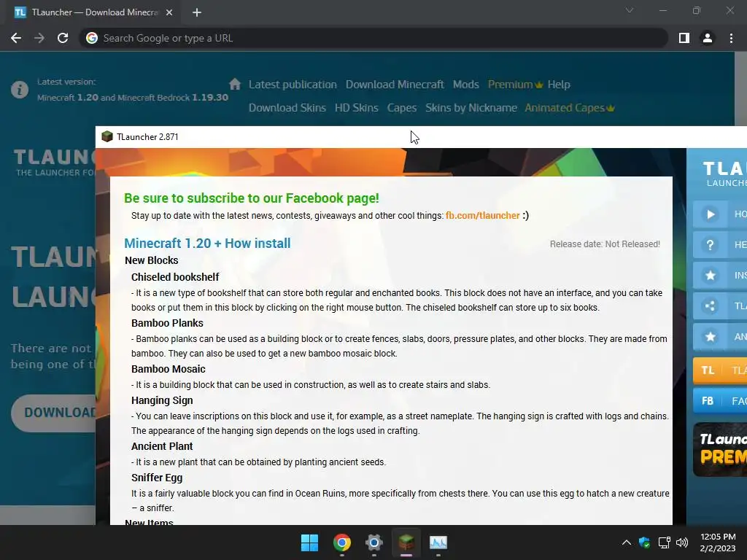Open fb.com/tlauncher link
Viewport: 747px width, 560px height.
coord(482,215)
